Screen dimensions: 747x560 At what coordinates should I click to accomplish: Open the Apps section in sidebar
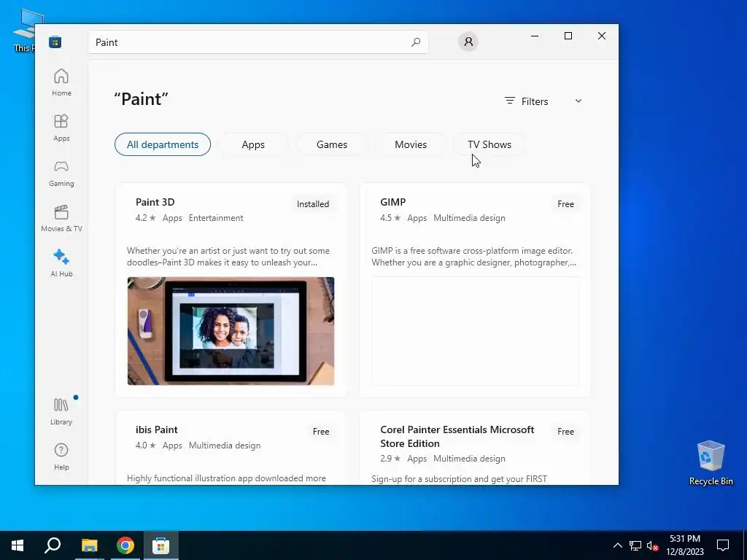[x=61, y=128]
